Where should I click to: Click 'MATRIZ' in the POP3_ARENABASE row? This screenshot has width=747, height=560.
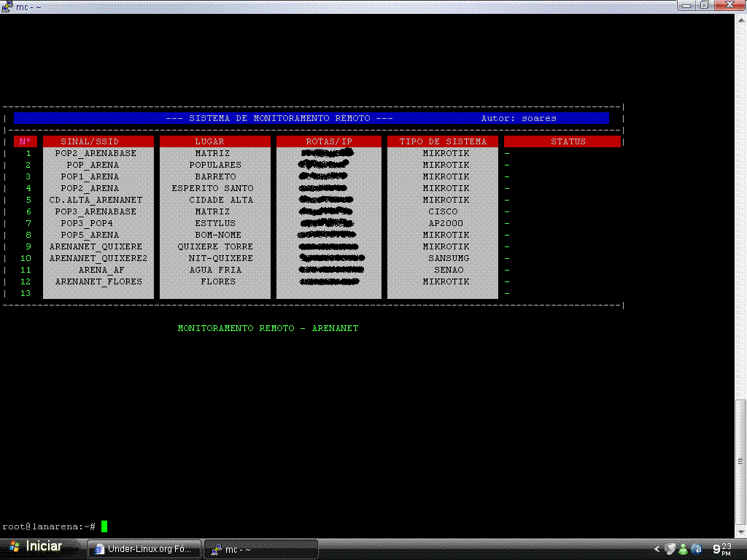point(212,211)
